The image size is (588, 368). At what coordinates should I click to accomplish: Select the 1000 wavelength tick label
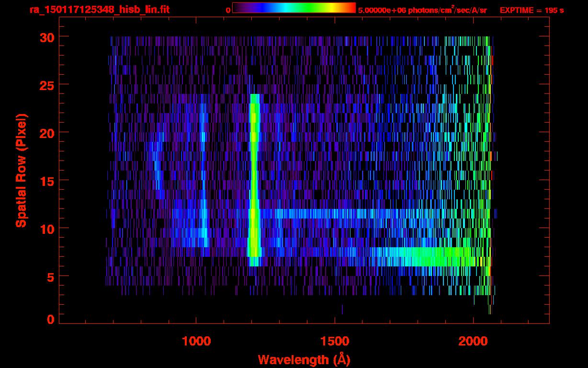(196, 341)
